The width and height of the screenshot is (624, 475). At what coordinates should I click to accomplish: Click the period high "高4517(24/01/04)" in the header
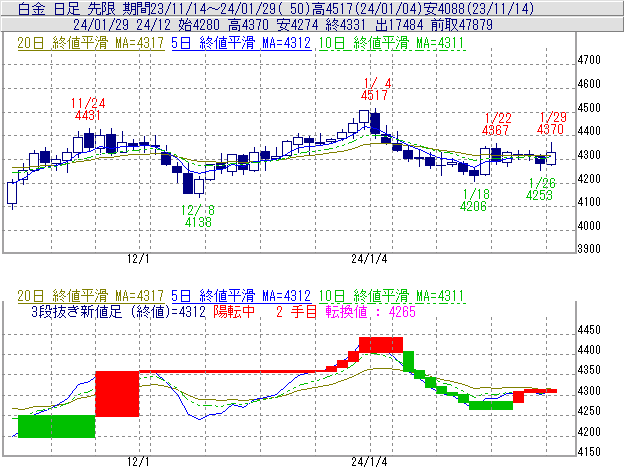368,8
